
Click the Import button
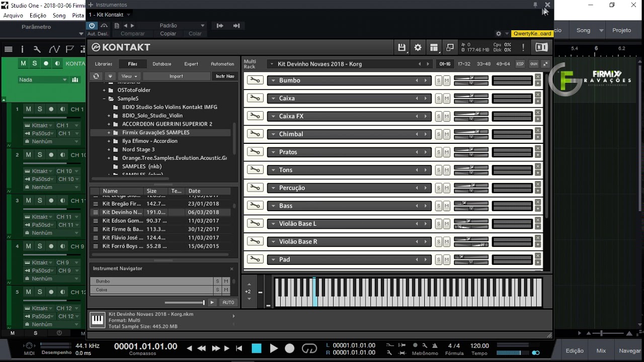tap(176, 76)
